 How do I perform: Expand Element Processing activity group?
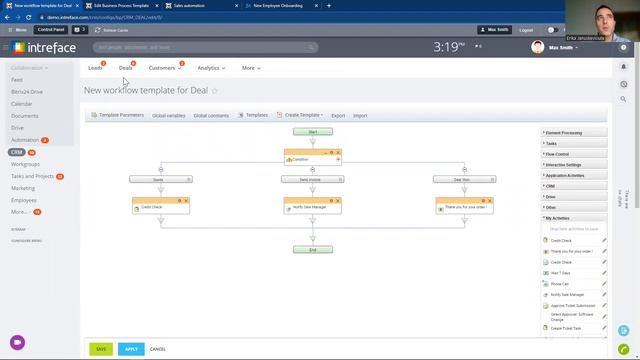[574, 133]
